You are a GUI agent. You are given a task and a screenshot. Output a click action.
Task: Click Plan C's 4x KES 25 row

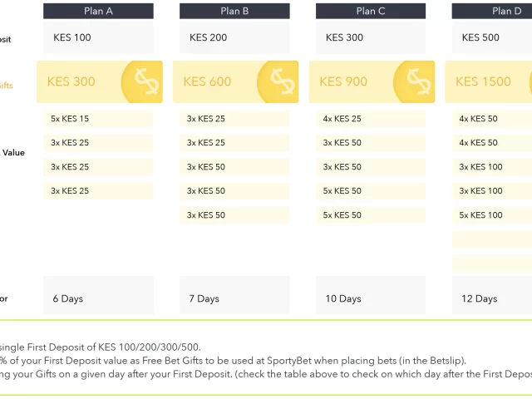click(371, 119)
